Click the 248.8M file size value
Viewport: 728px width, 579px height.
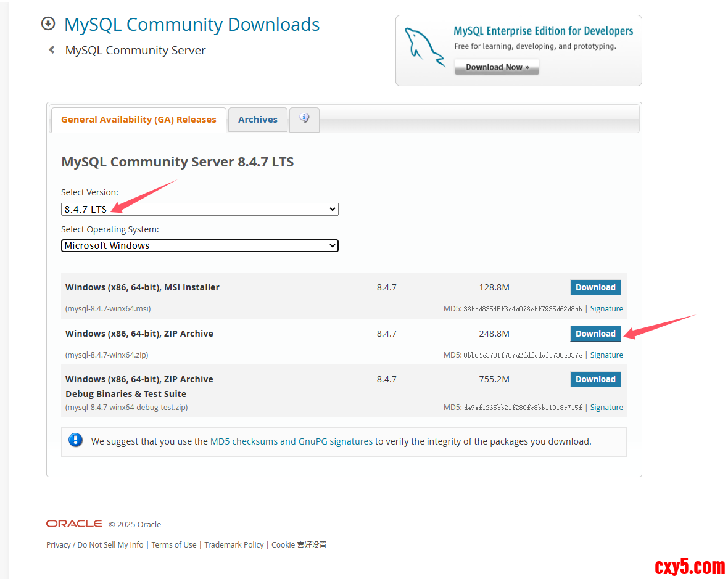click(x=494, y=334)
